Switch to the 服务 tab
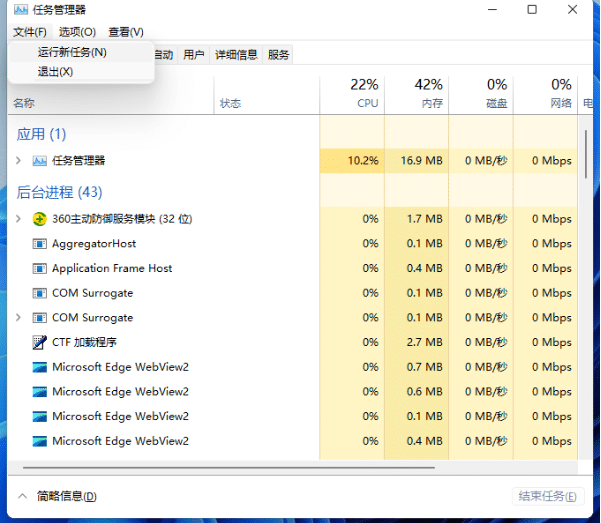Screen dimensions: 601x523 coord(278,55)
